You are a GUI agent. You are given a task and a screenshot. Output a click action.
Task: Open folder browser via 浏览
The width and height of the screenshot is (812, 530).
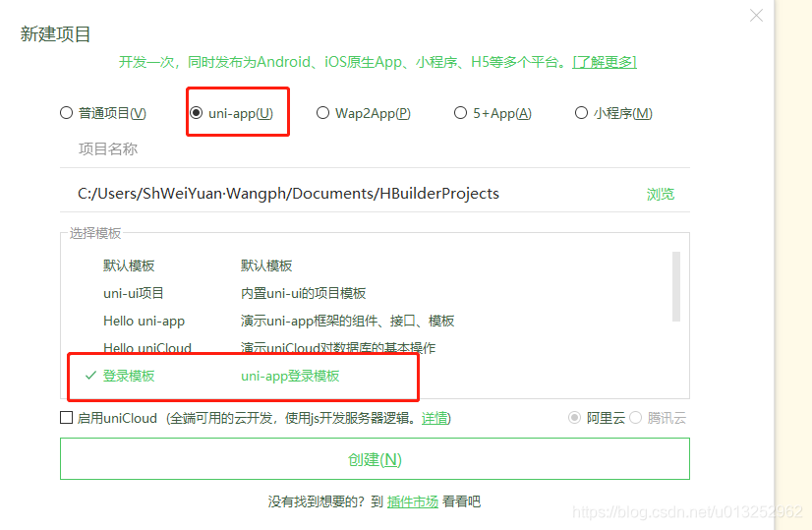[x=661, y=194]
